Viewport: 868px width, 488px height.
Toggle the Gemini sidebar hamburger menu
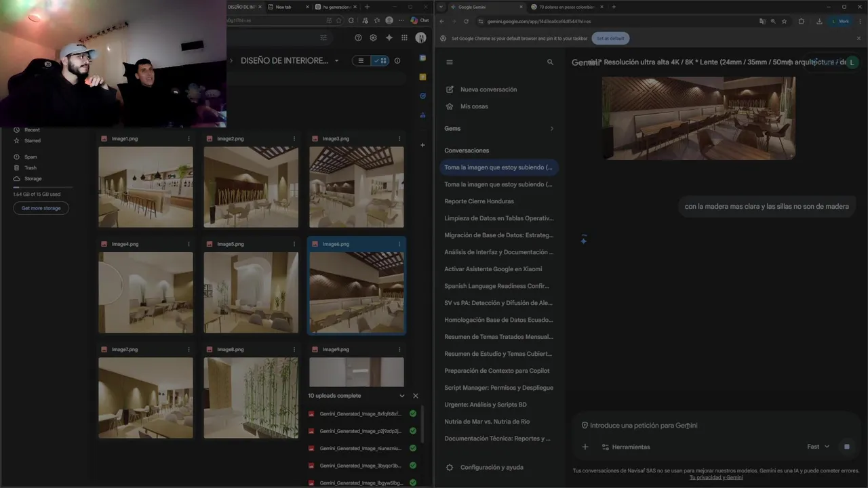click(450, 62)
